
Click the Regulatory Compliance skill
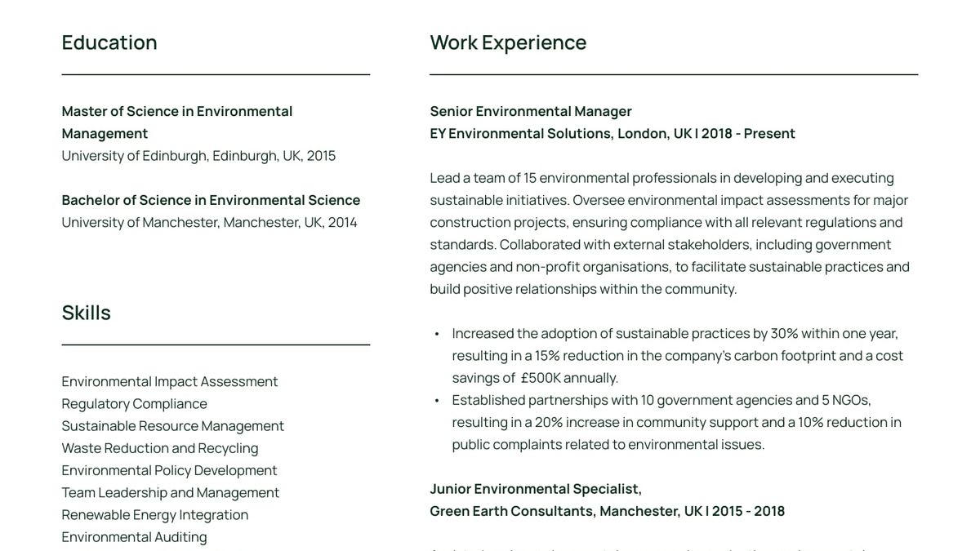pyautogui.click(x=134, y=403)
